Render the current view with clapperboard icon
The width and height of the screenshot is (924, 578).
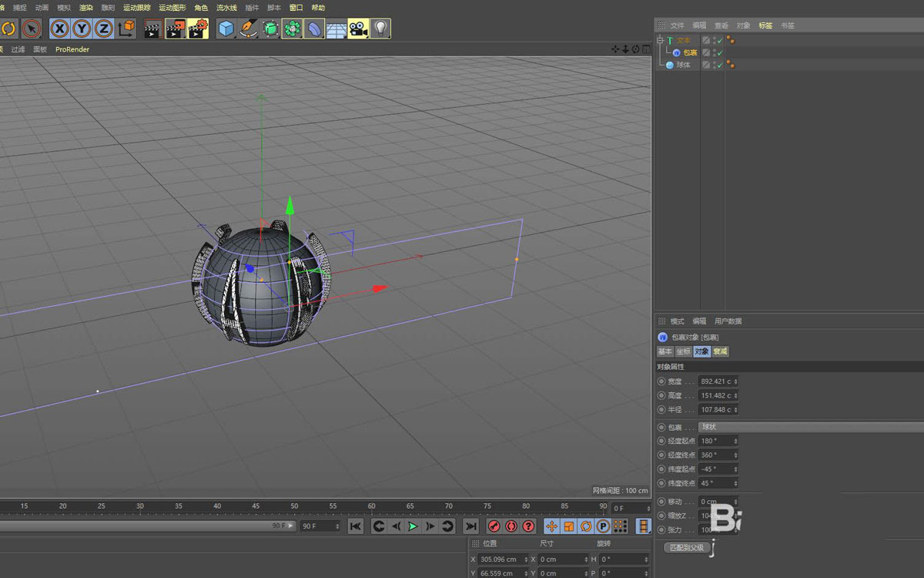coord(153,29)
